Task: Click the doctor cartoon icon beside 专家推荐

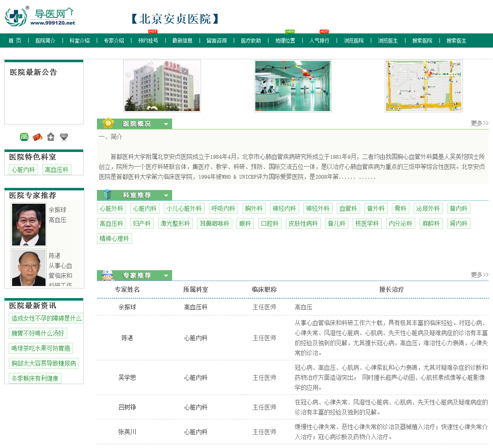Action: tap(107, 275)
